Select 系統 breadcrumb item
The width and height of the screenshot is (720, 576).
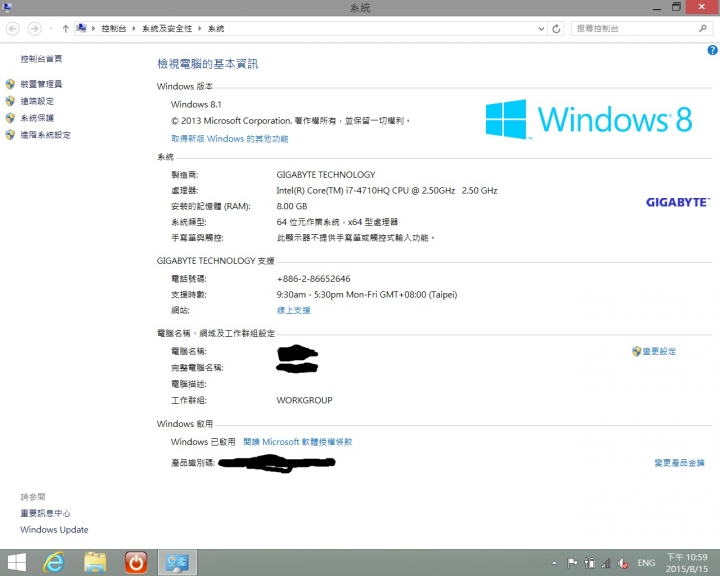click(216, 28)
